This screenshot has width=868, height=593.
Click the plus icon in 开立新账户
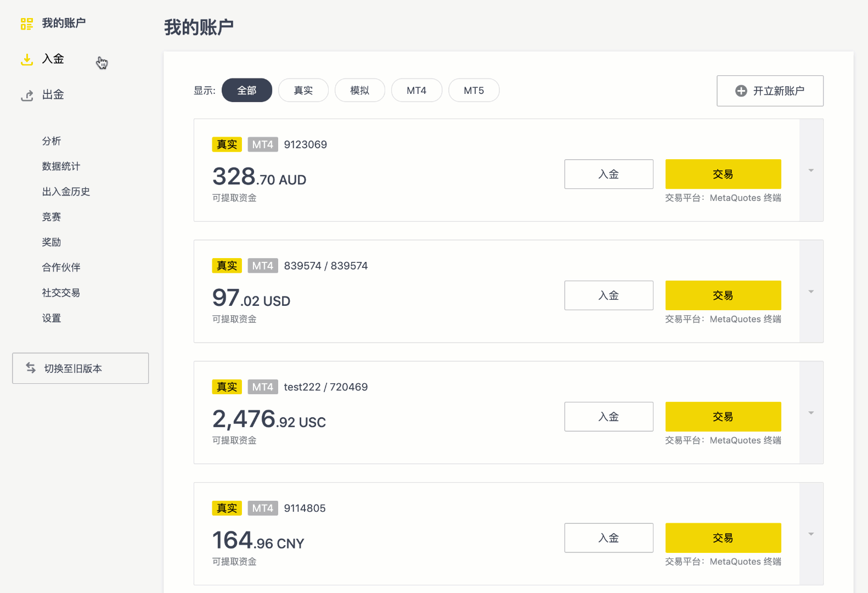[741, 91]
